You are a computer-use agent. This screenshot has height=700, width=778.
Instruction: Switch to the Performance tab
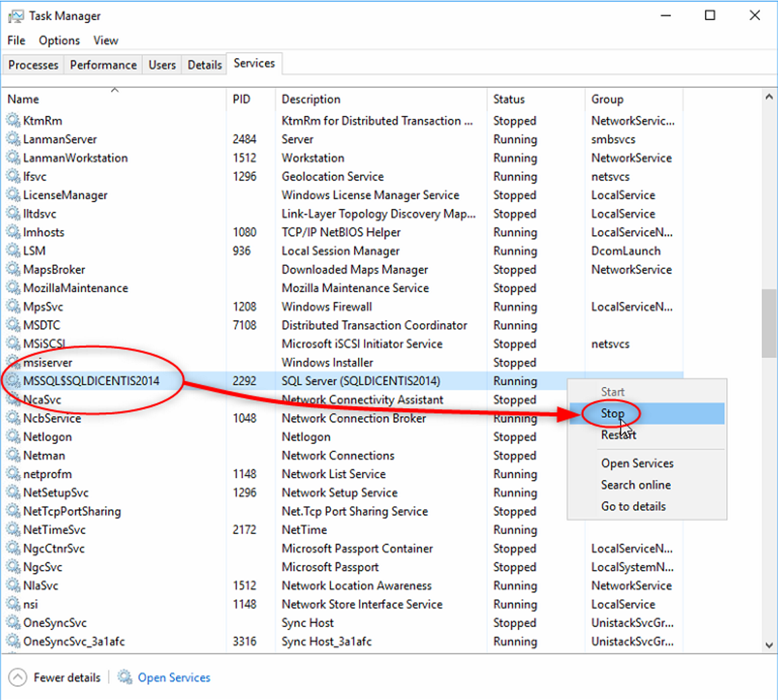[103, 65]
